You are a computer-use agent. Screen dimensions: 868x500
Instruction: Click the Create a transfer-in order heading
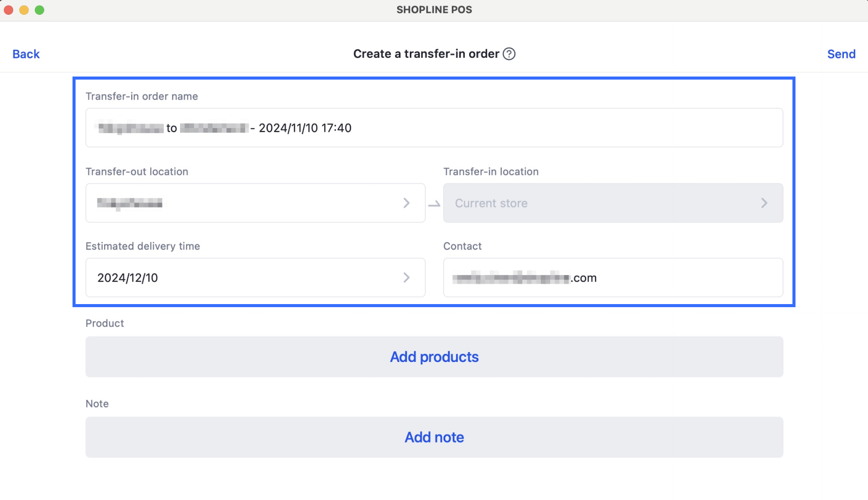(x=426, y=54)
